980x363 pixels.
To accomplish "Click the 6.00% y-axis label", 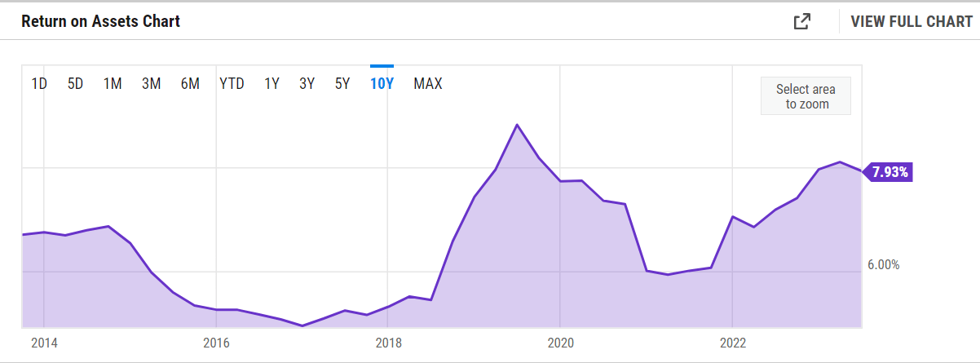I will (883, 264).
